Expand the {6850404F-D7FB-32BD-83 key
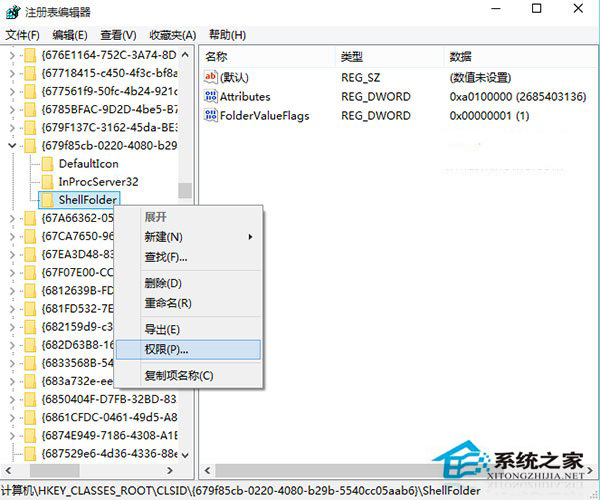Screen dimensions: 600x500 (12, 399)
